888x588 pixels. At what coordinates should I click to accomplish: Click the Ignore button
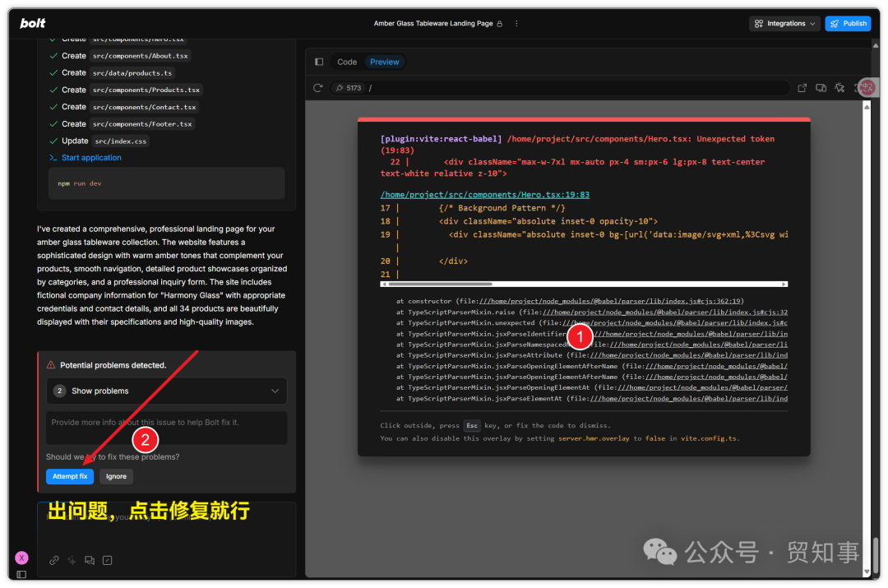(x=116, y=476)
